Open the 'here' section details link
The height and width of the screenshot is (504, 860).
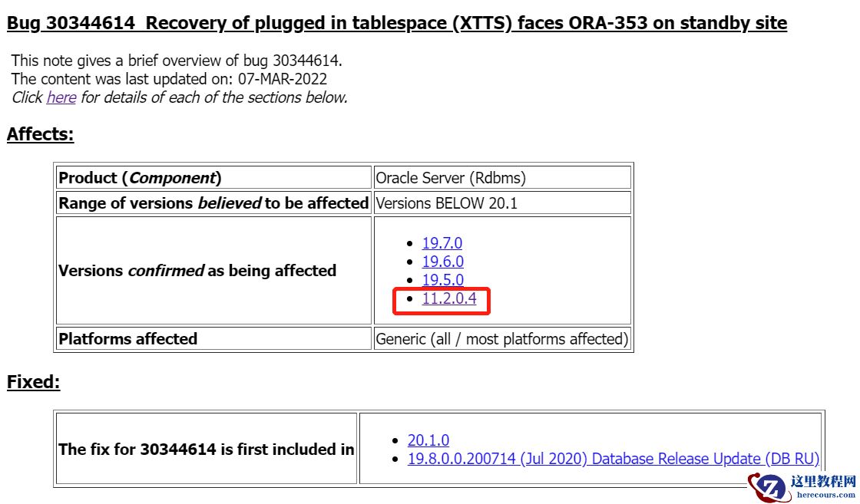click(61, 97)
